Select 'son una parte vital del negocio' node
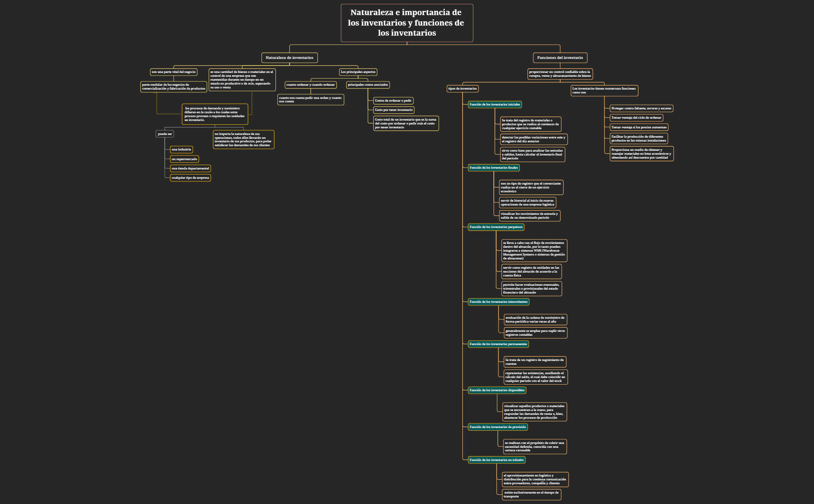This screenshot has height=504, width=814. coord(173,72)
